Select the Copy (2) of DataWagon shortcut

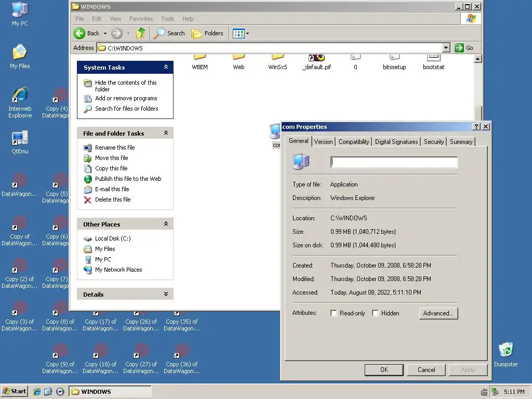(x=20, y=273)
